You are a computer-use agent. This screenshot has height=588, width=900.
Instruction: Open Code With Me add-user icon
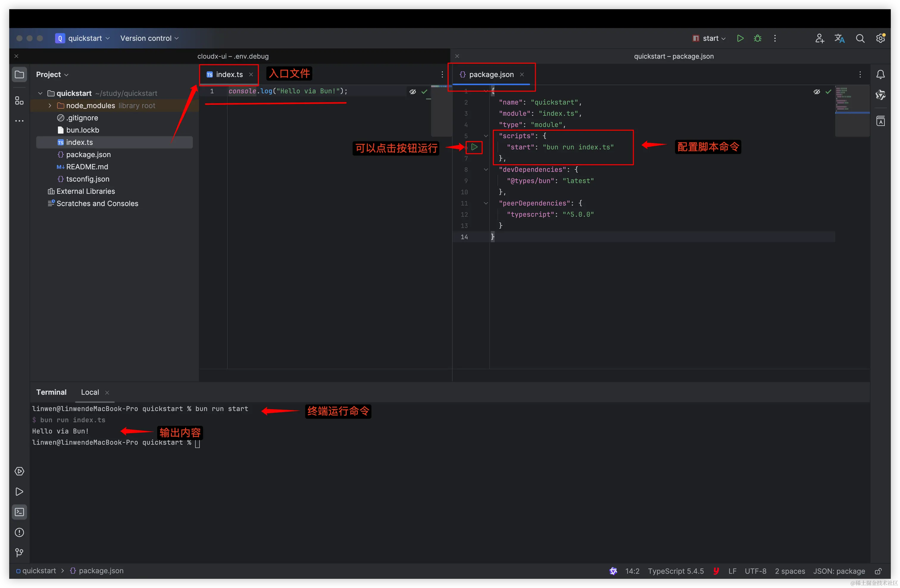point(819,38)
